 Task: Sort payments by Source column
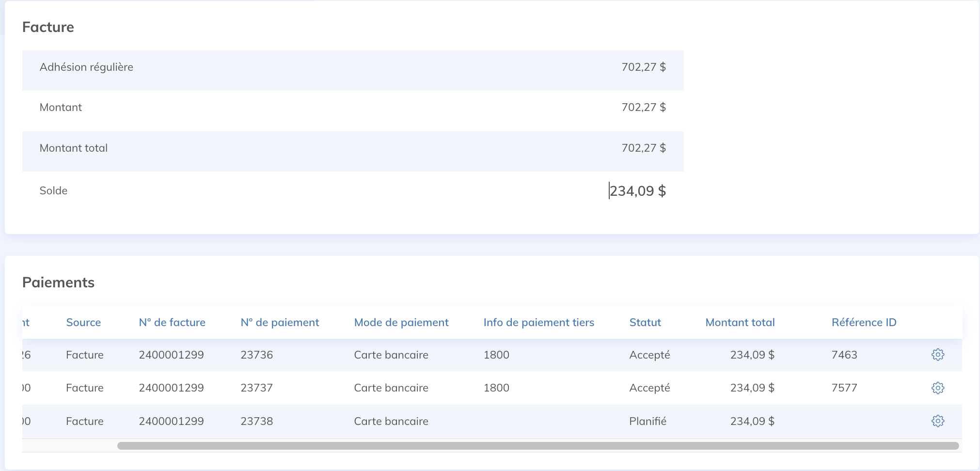[x=83, y=322]
